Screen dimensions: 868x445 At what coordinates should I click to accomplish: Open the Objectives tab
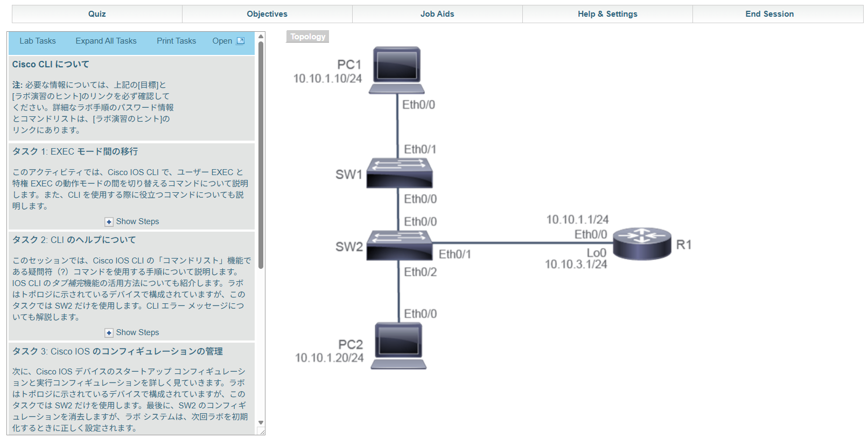pos(267,14)
